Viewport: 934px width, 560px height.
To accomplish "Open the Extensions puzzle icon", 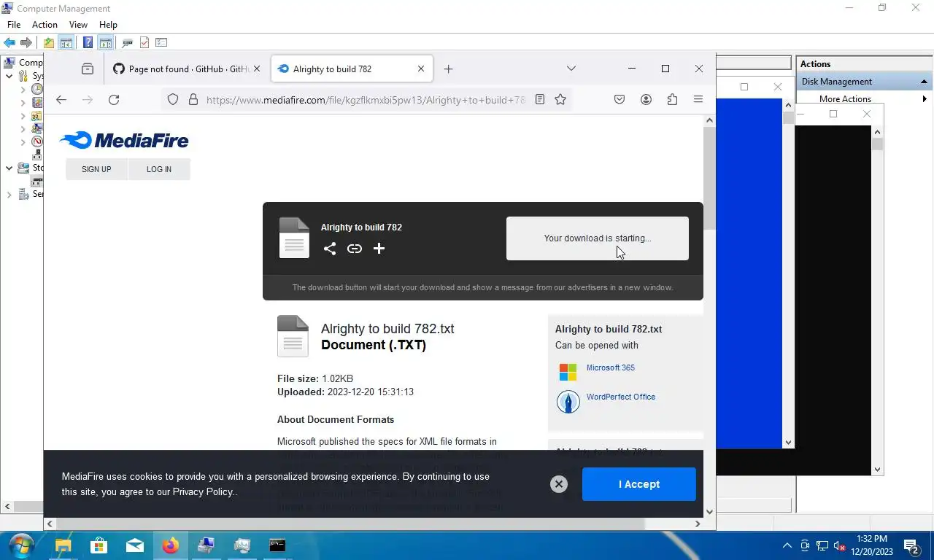I will coord(672,99).
